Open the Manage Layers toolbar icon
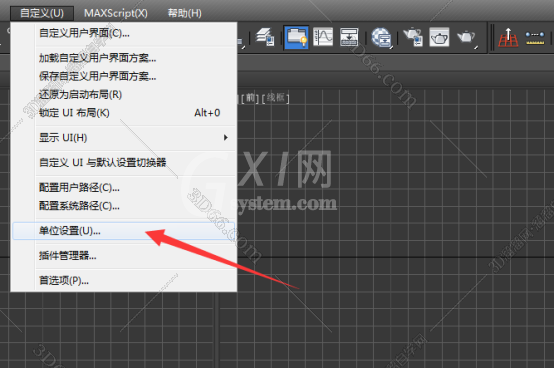This screenshot has width=554, height=368. click(265, 37)
